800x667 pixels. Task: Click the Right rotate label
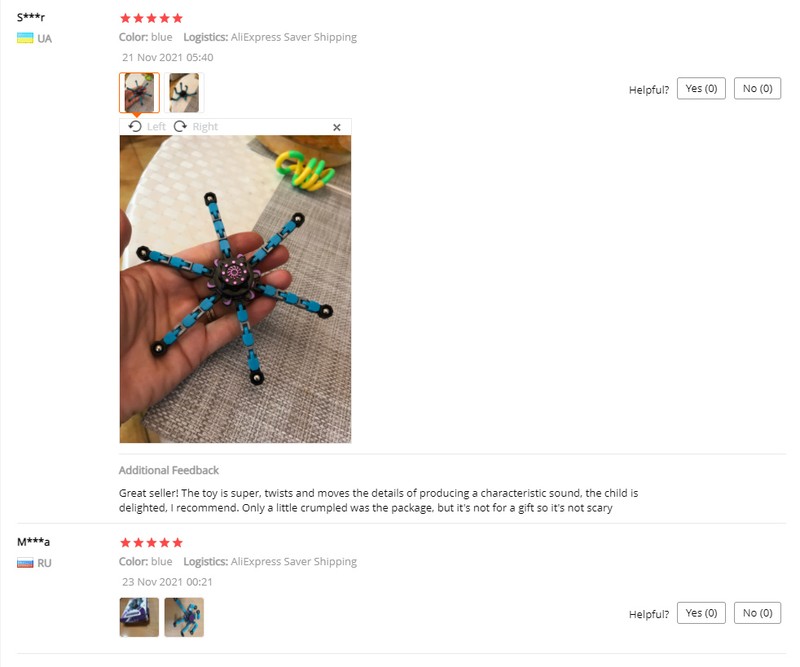coord(205,127)
